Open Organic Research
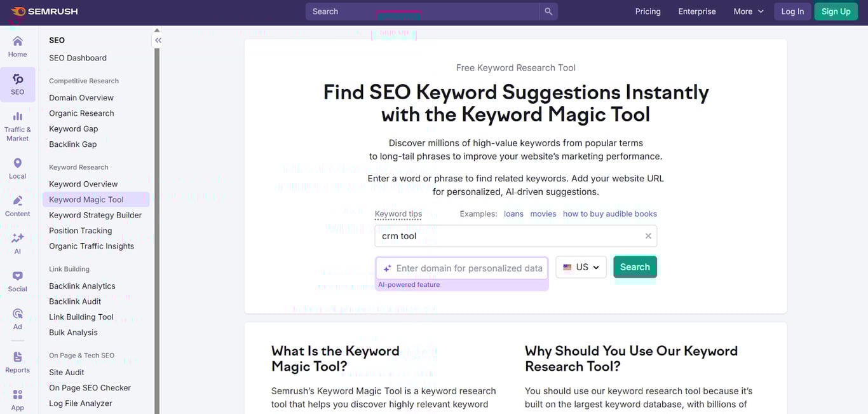The image size is (868, 414). (x=82, y=113)
